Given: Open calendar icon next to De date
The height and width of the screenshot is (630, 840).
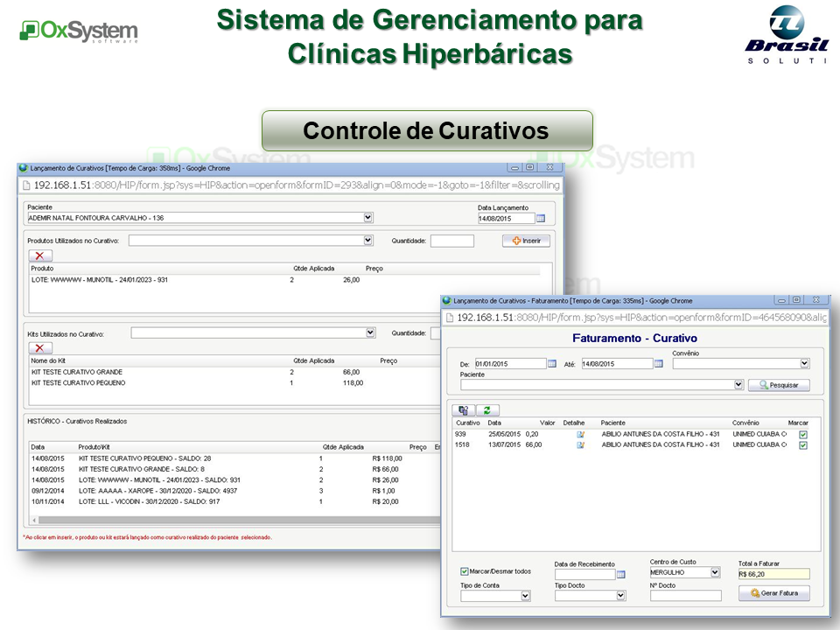Looking at the screenshot, I should pos(552,364).
